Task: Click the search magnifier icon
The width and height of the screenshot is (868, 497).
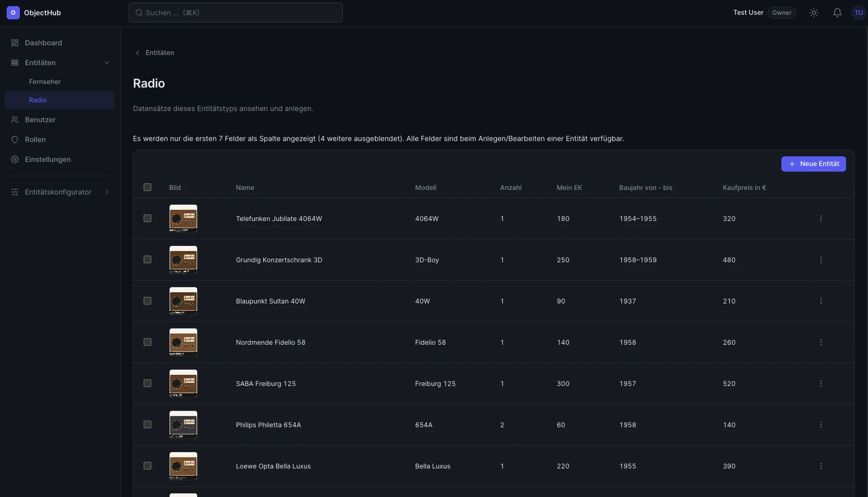Action: coord(139,13)
